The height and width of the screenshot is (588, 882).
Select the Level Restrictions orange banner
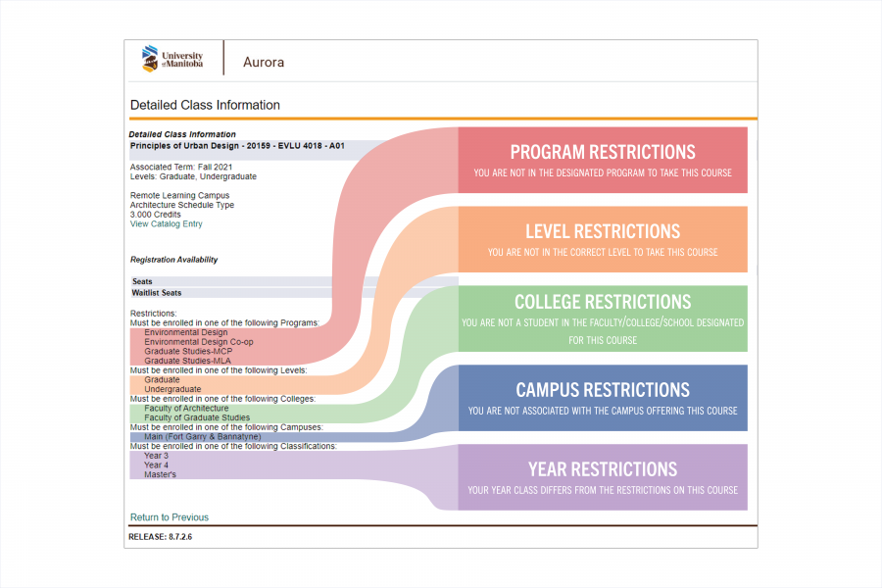tap(602, 240)
